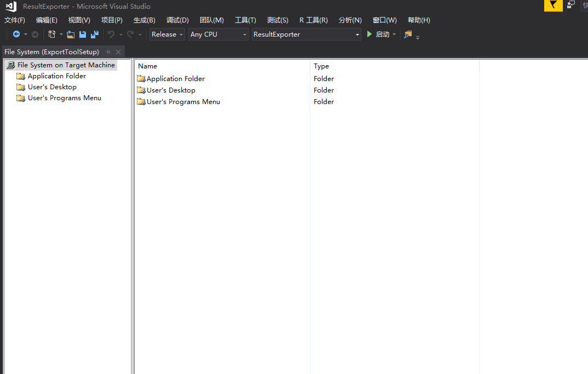Close the File System (ExportToolSetup) tab
This screenshot has height=374, width=588.
click(118, 52)
